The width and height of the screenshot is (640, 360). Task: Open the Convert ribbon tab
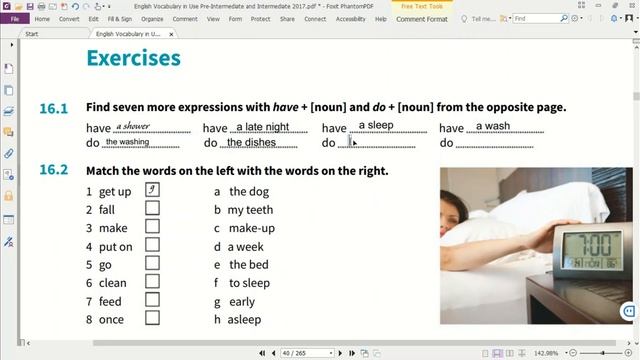click(x=69, y=19)
